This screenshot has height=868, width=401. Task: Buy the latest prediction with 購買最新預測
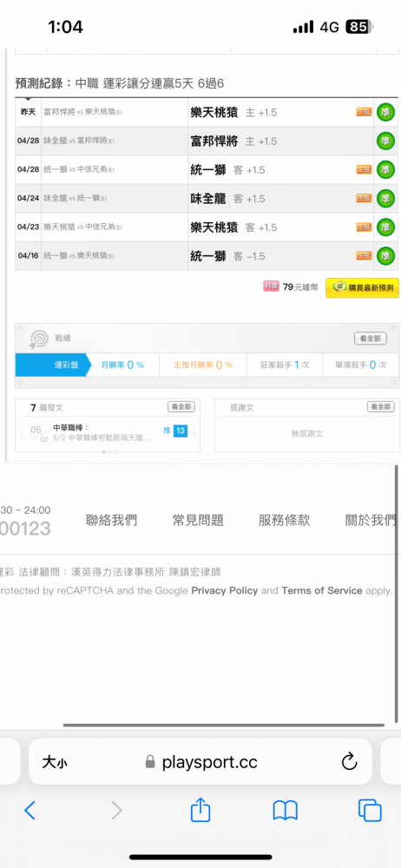pos(362,288)
